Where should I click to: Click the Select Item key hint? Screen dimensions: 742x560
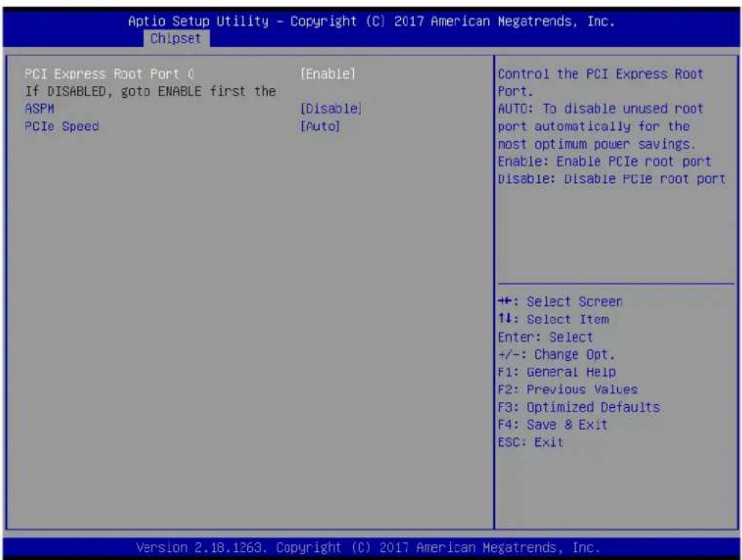pyautogui.click(x=554, y=319)
